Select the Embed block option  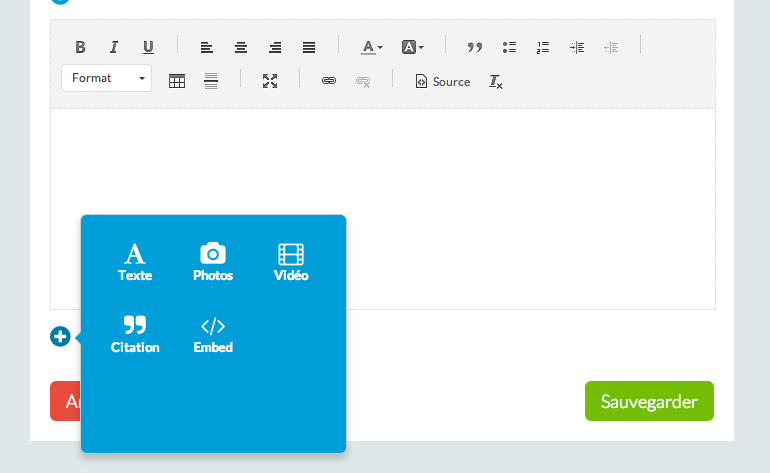click(213, 334)
